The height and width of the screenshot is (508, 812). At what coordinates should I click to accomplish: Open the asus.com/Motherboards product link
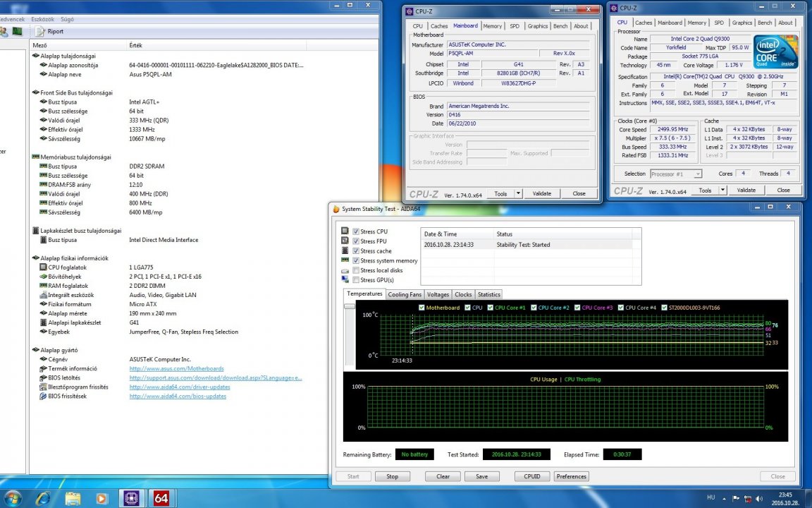176,368
